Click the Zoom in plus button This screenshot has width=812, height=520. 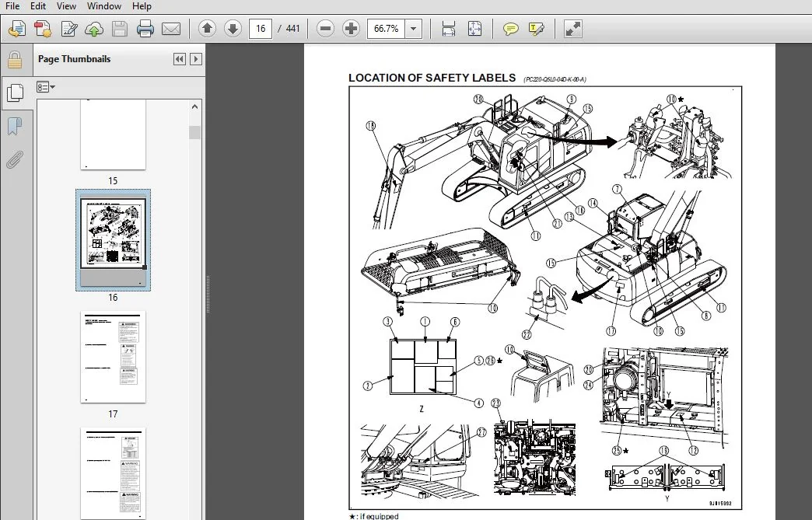351,29
